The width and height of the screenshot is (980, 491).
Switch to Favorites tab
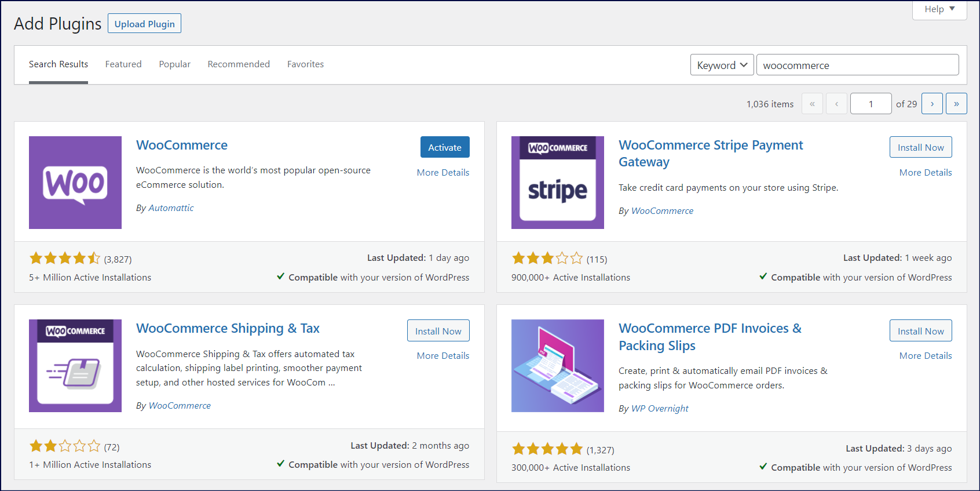pyautogui.click(x=305, y=64)
